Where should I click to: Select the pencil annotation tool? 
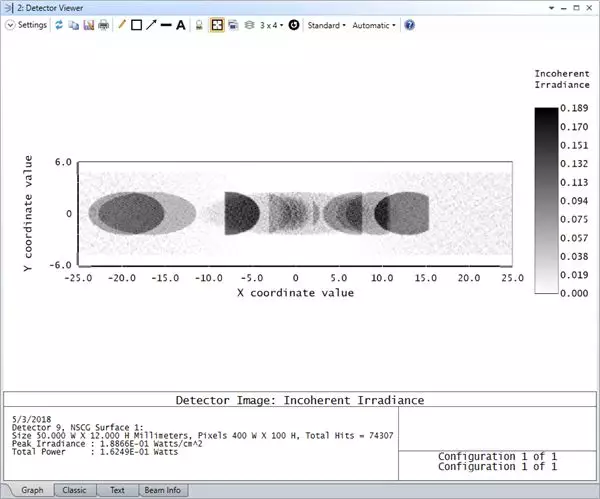click(x=121, y=25)
